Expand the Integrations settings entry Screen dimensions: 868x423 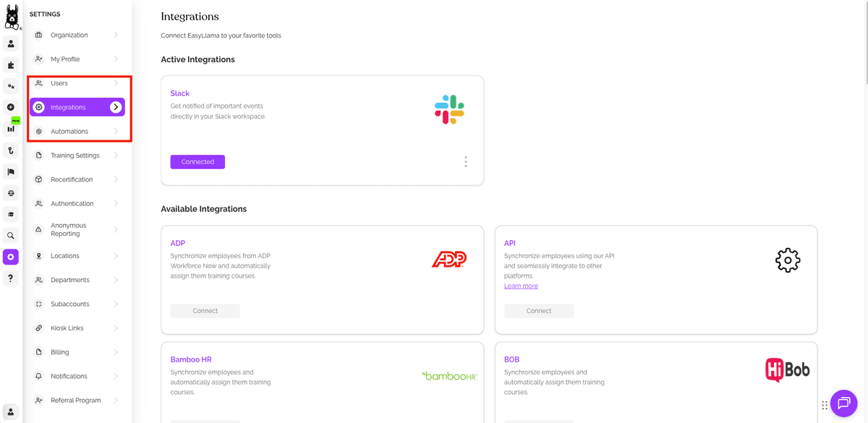pos(77,106)
